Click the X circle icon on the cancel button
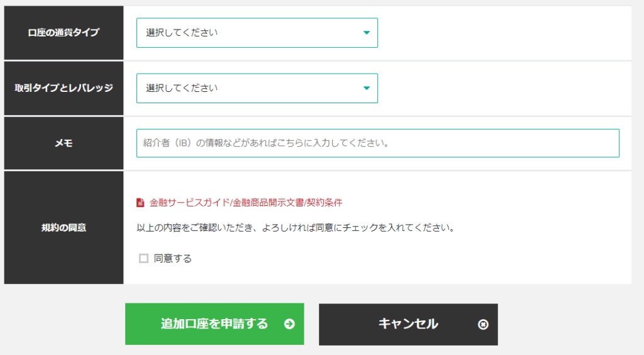Screen dimensions: 644x355 [x=483, y=324]
